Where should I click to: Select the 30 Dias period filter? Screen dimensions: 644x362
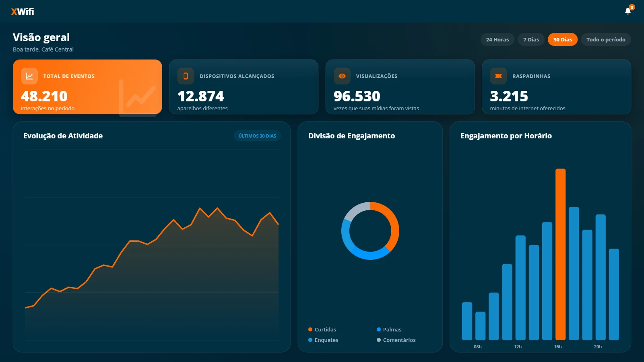click(x=563, y=39)
